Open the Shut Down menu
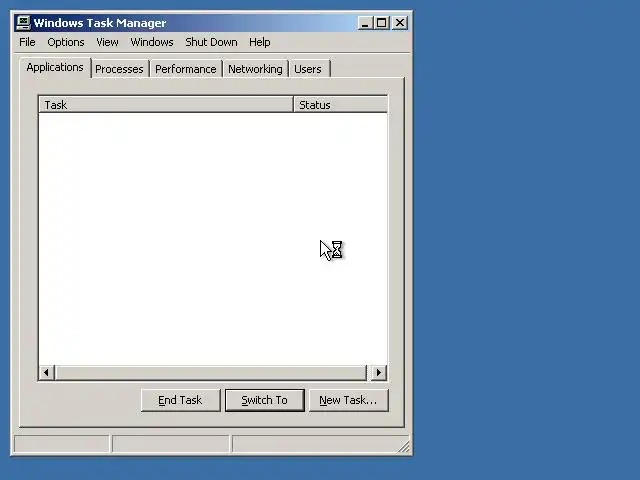 pos(211,42)
